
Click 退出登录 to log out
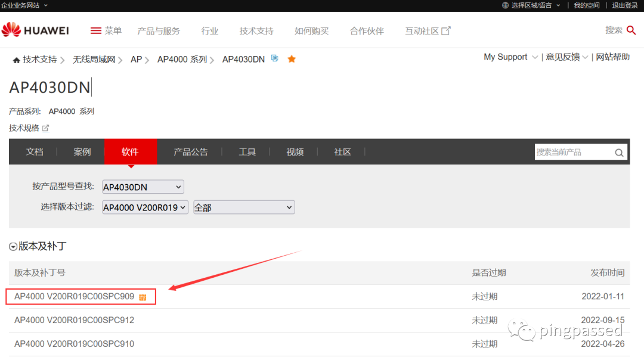click(x=625, y=5)
